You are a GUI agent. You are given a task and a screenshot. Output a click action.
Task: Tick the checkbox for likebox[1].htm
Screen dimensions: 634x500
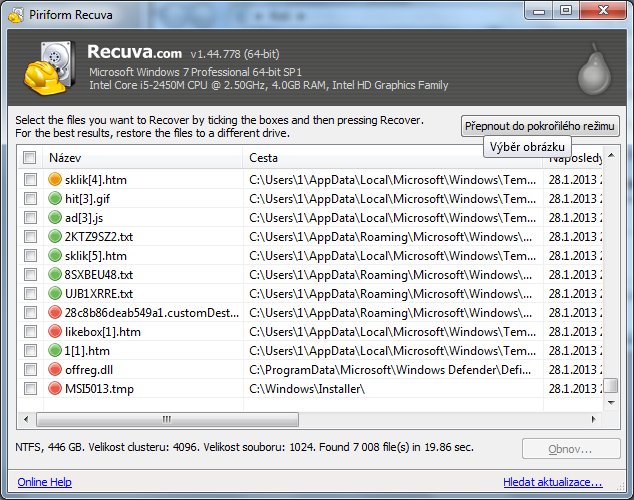[x=30, y=331]
